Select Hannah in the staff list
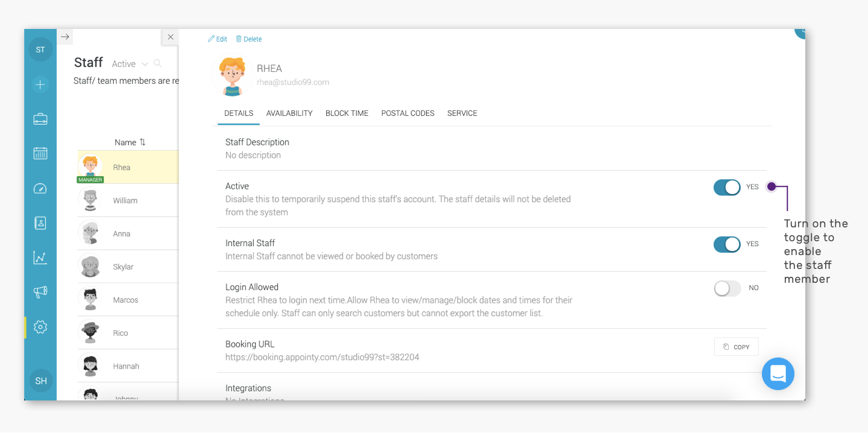Viewport: 868px width, 433px height. 128,366
